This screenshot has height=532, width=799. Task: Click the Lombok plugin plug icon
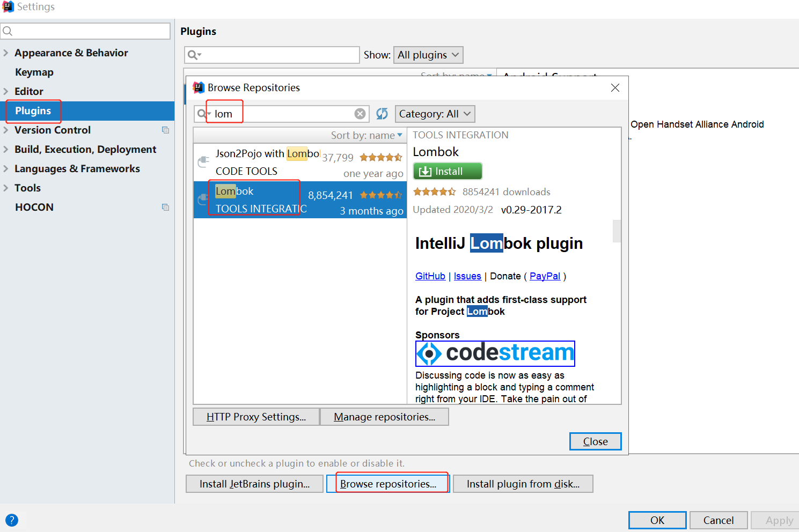coord(202,199)
